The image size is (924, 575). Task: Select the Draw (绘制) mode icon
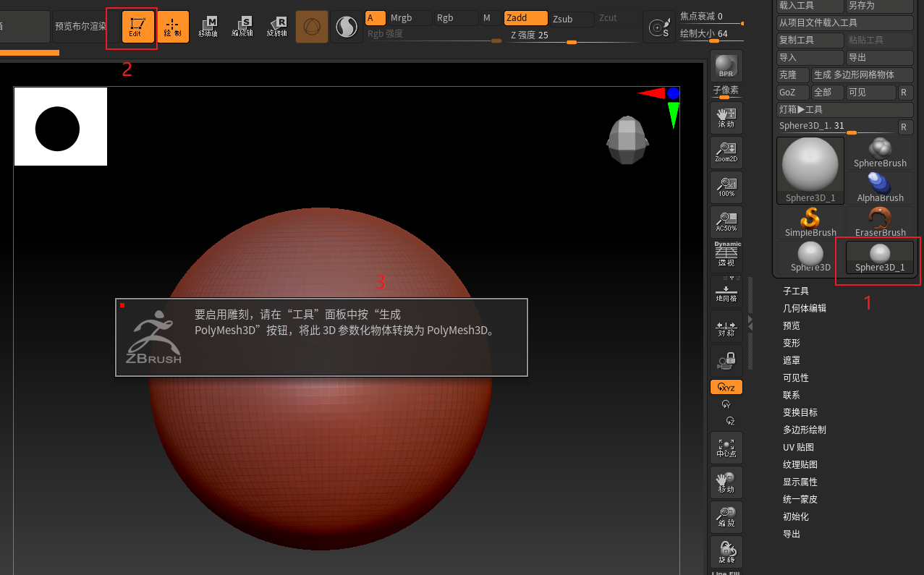pyautogui.click(x=173, y=27)
